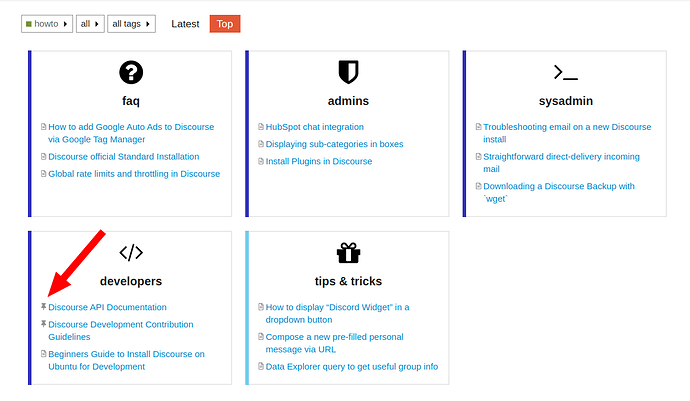This screenshot has height=401, width=690.
Task: Click document icon beside Install Plugins in Discourse
Action: [x=261, y=161]
